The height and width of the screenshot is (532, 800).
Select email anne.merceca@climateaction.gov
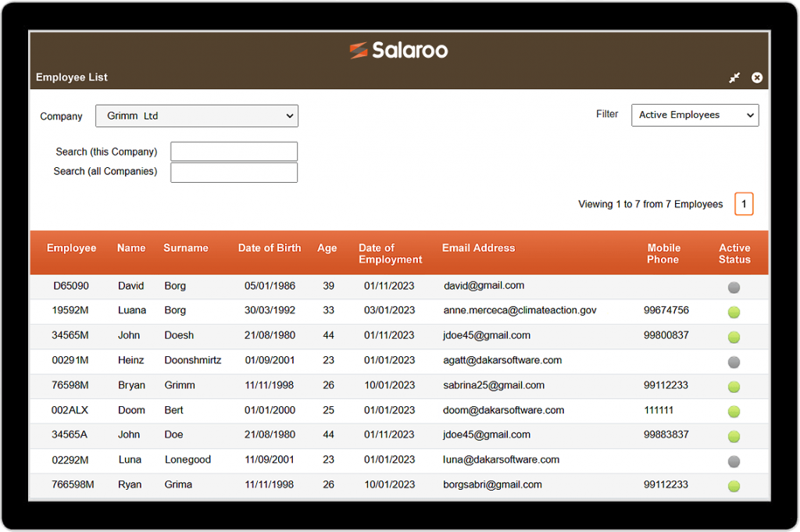pyautogui.click(x=520, y=310)
